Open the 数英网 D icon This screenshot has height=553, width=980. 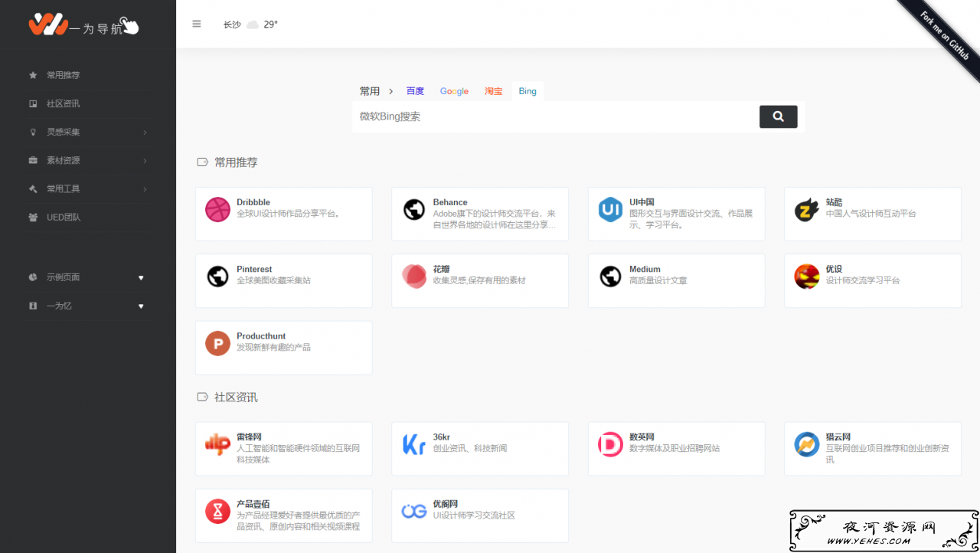610,444
